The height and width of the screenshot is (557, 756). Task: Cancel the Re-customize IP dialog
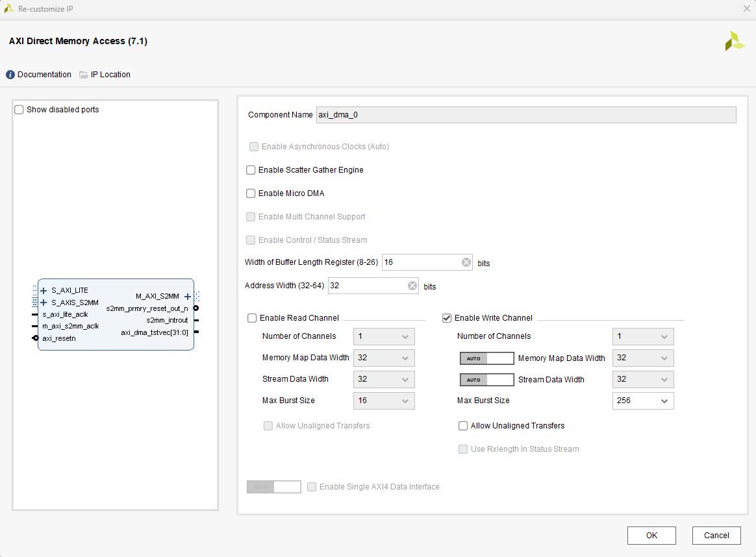[x=716, y=536]
